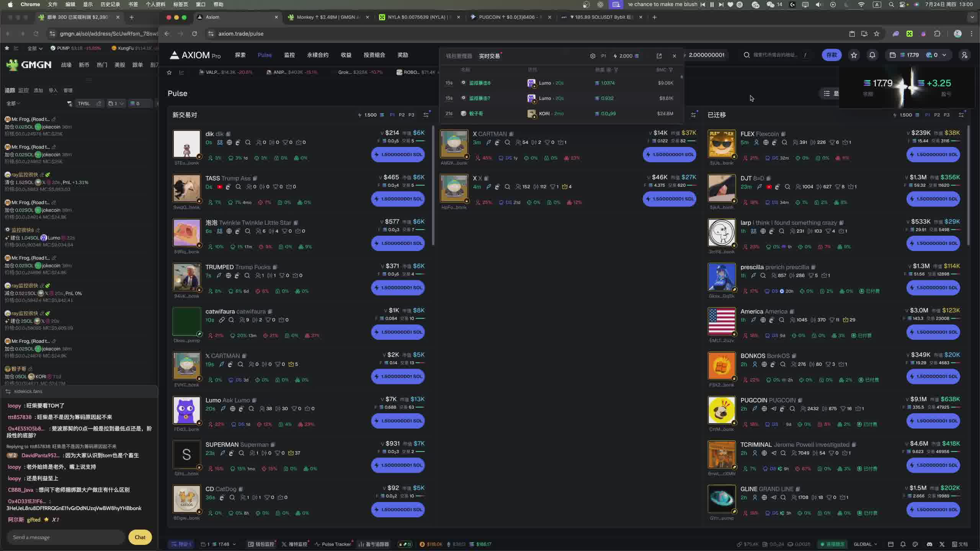Open pump icon for CD CatDog row
This screenshot has width=980, height=551.
click(x=222, y=497)
